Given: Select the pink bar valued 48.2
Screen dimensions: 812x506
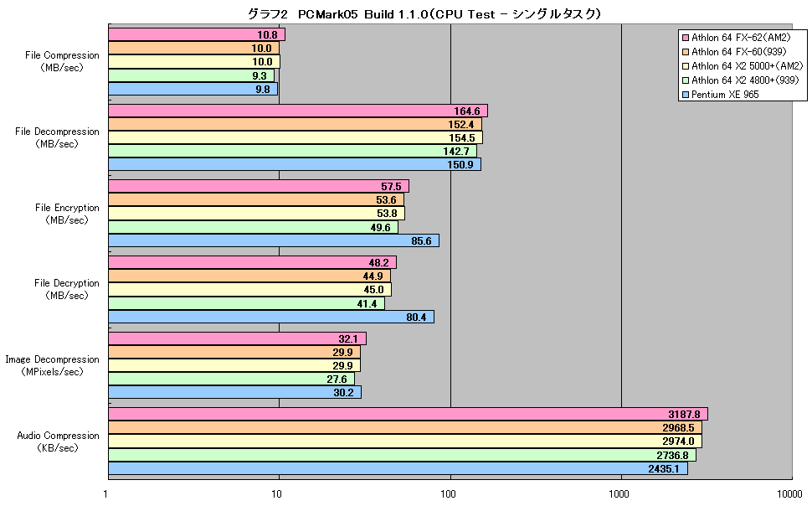Looking at the screenshot, I should tap(252, 263).
